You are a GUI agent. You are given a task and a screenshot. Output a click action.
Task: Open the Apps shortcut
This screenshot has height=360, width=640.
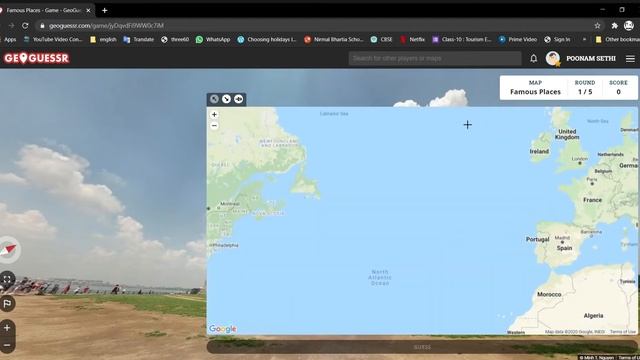pyautogui.click(x=9, y=40)
